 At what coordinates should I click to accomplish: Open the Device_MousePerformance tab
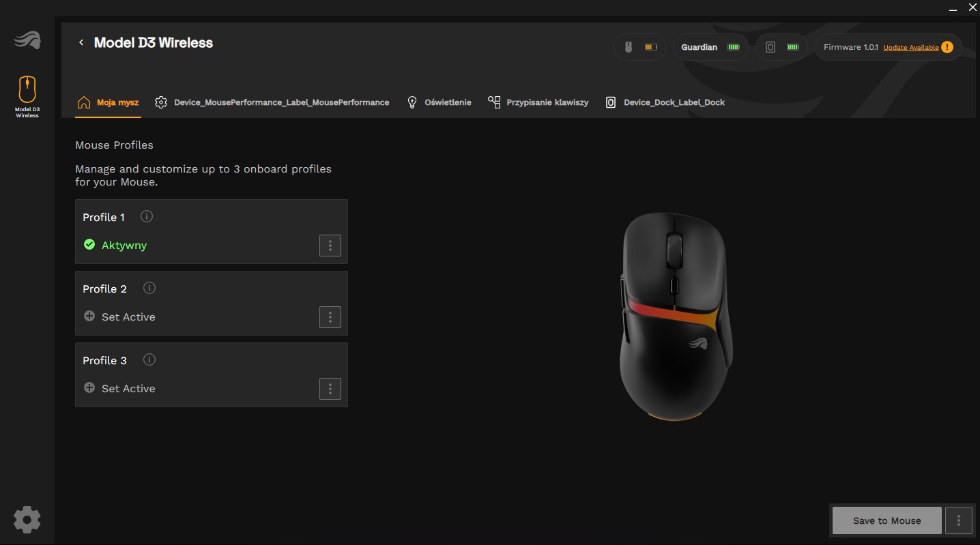[x=272, y=102]
